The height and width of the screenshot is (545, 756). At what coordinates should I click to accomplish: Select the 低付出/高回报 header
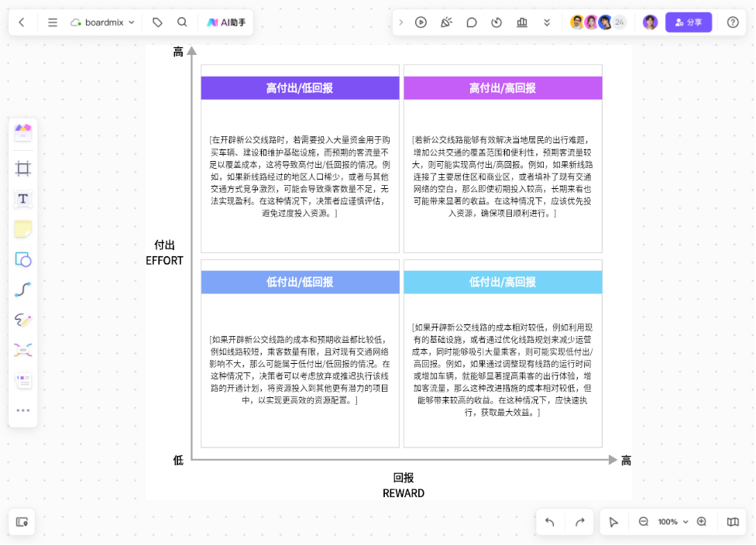[x=503, y=283]
